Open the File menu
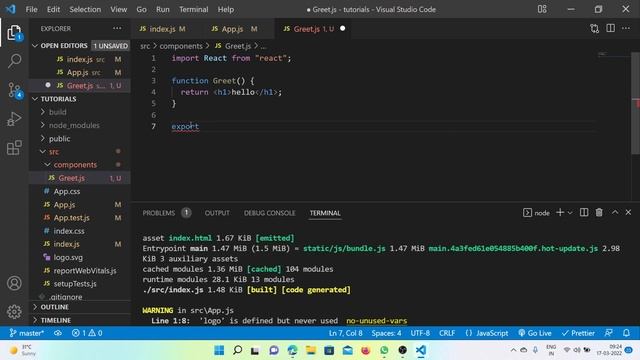Screen dimensions: 640x360 tap(31, 9)
